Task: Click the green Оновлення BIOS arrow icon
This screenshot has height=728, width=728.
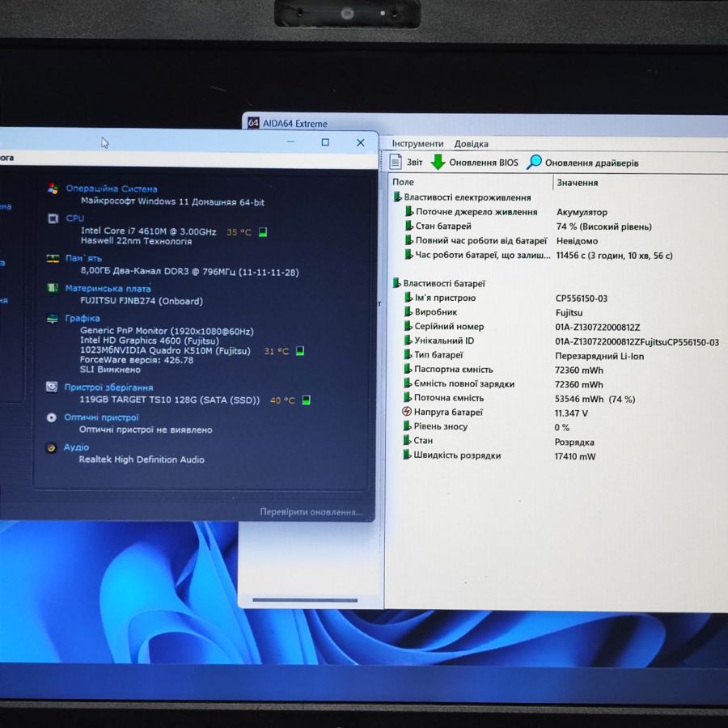Action: (438, 162)
